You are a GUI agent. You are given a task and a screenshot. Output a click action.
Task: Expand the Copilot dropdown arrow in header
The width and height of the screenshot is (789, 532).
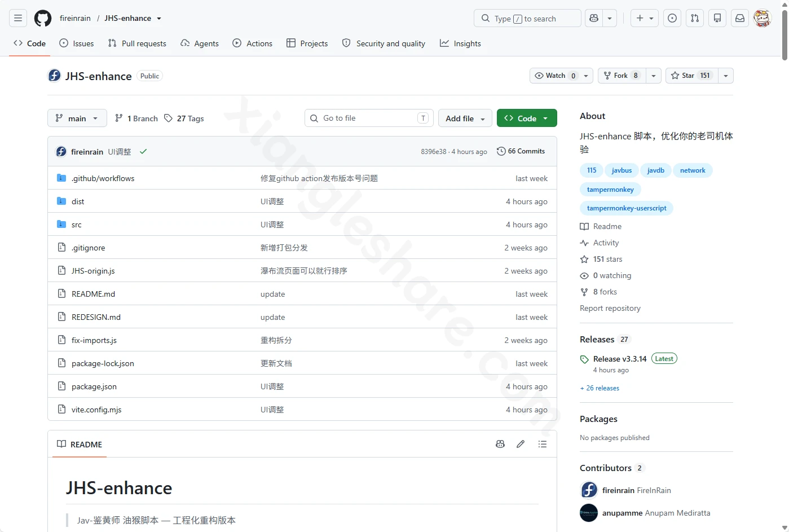click(610, 18)
